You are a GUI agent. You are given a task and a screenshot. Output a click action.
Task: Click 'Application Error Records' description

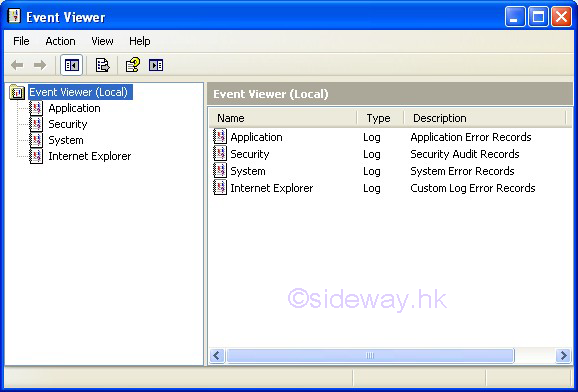coord(471,137)
